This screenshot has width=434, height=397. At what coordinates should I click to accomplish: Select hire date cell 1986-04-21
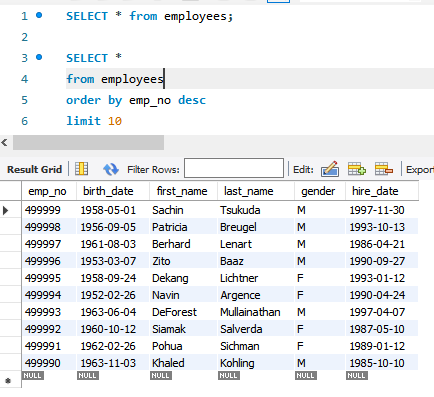[x=382, y=244]
